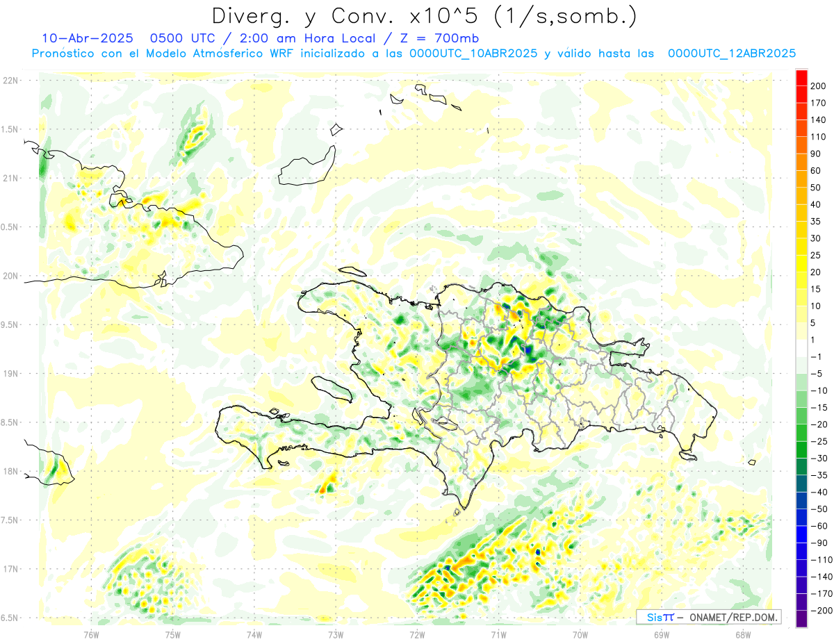The height and width of the screenshot is (644, 834).
Task: Click the 22N latitude label
Action: pos(10,81)
